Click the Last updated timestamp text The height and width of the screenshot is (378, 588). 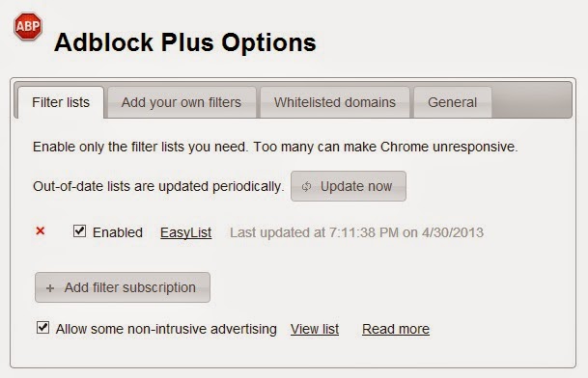click(356, 232)
